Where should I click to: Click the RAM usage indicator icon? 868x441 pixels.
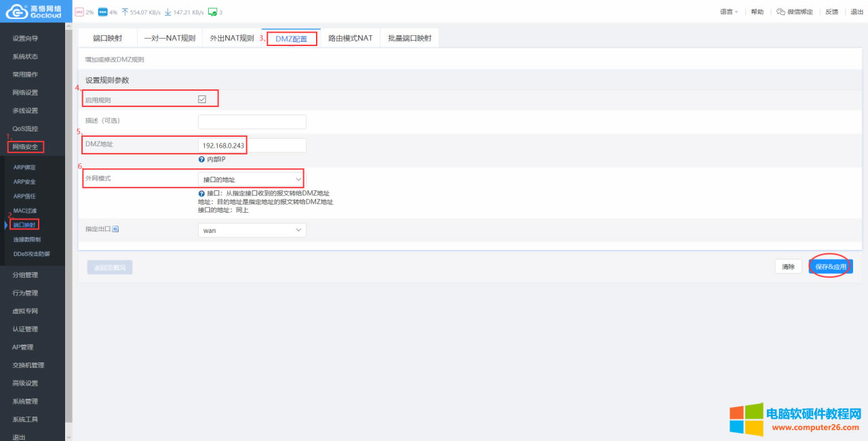(102, 12)
